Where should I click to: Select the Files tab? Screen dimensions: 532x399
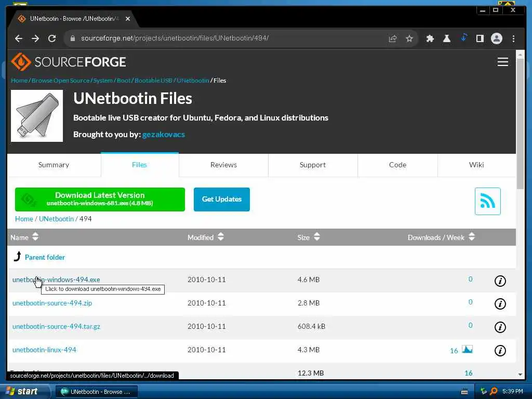tap(139, 165)
